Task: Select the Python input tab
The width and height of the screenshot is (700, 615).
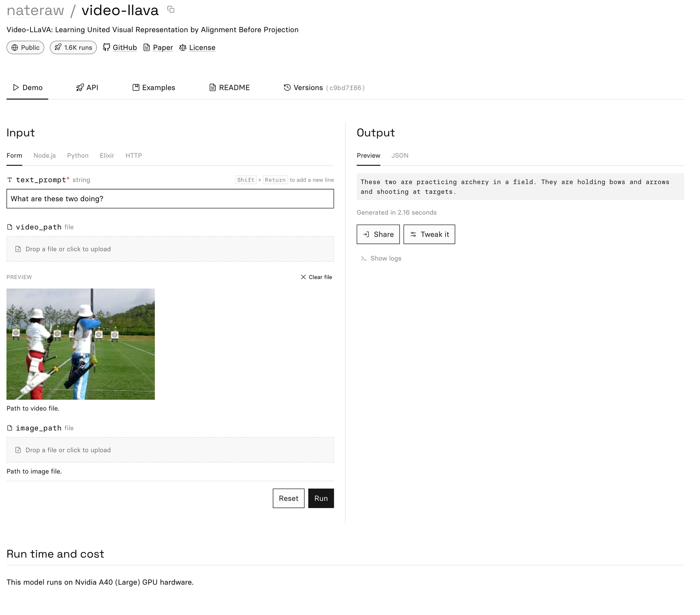Action: coord(78,155)
